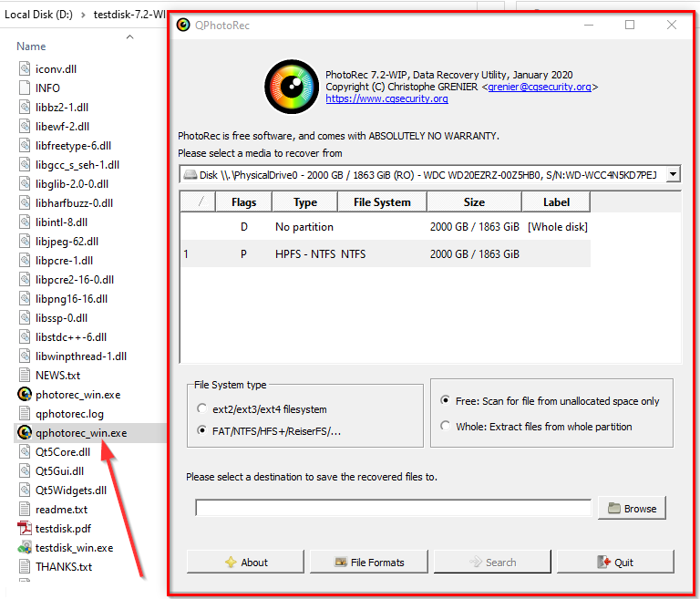Click the testdisk_win.exe application icon
This screenshot has width=700, height=599.
[25, 548]
